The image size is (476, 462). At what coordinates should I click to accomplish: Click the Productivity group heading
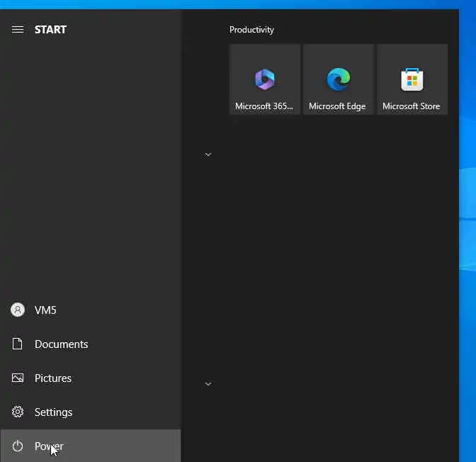[251, 30]
